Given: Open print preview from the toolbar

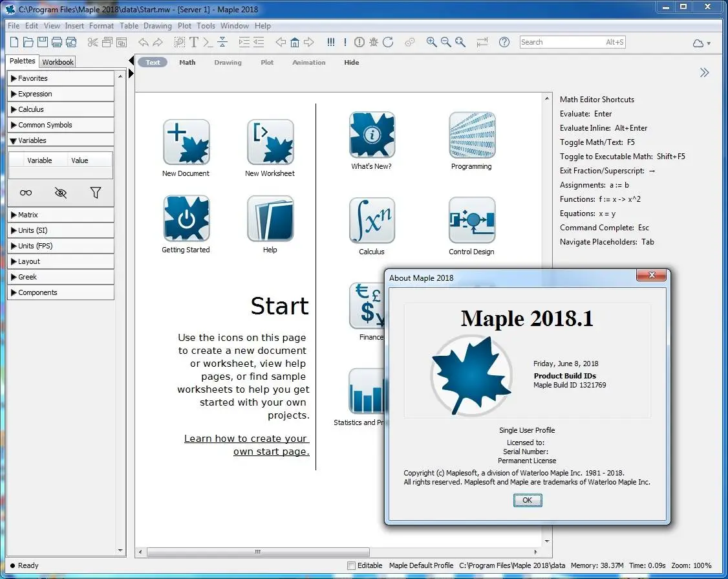Looking at the screenshot, I should coord(72,42).
